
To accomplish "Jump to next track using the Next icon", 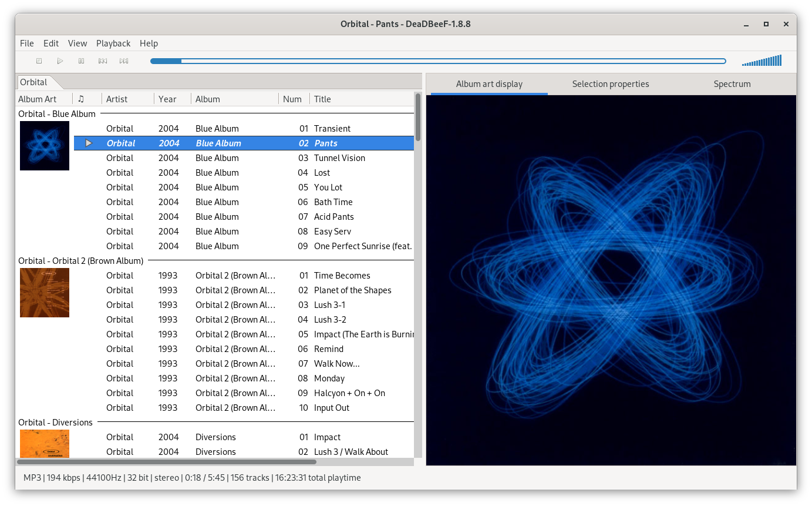I will [123, 61].
